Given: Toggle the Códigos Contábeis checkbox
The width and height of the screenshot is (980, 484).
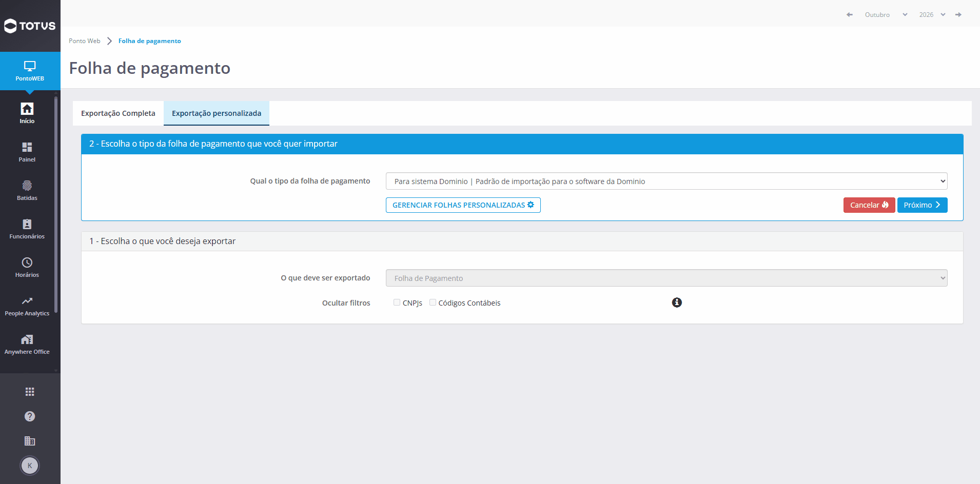Looking at the screenshot, I should click(x=433, y=302).
